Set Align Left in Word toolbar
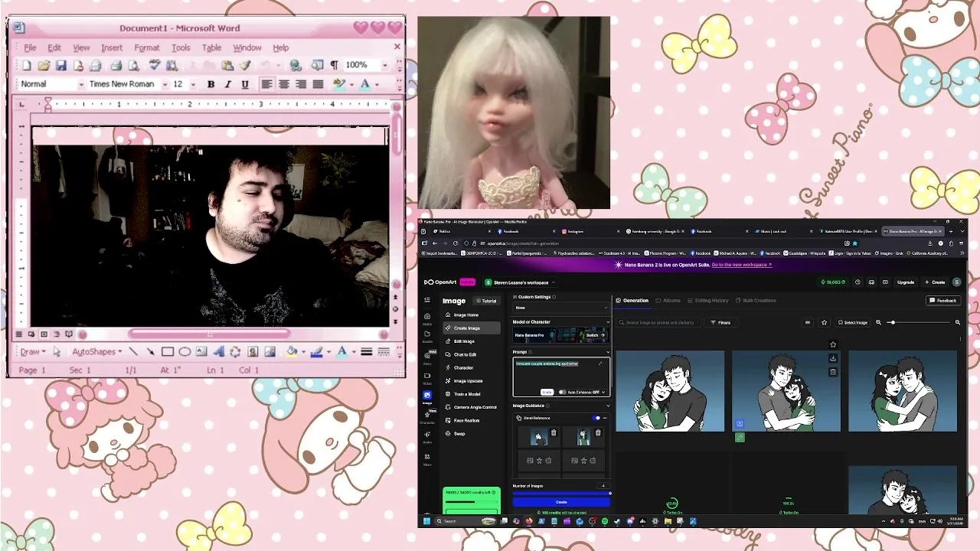Viewport: 980px width, 551px height. (x=266, y=84)
